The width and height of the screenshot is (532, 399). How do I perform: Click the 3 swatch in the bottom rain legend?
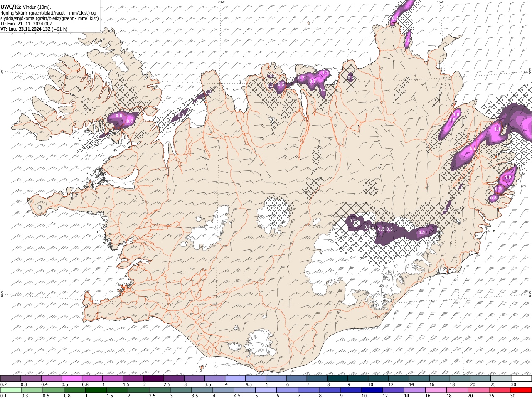point(181,390)
